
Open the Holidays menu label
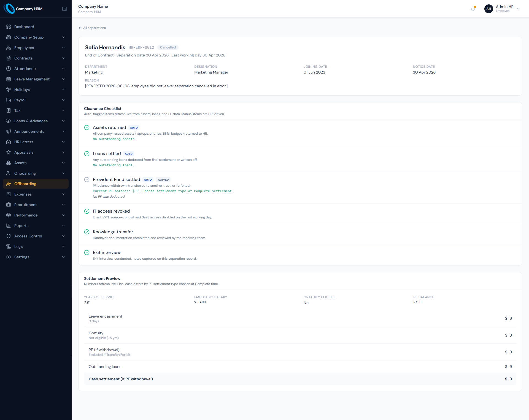(22, 90)
